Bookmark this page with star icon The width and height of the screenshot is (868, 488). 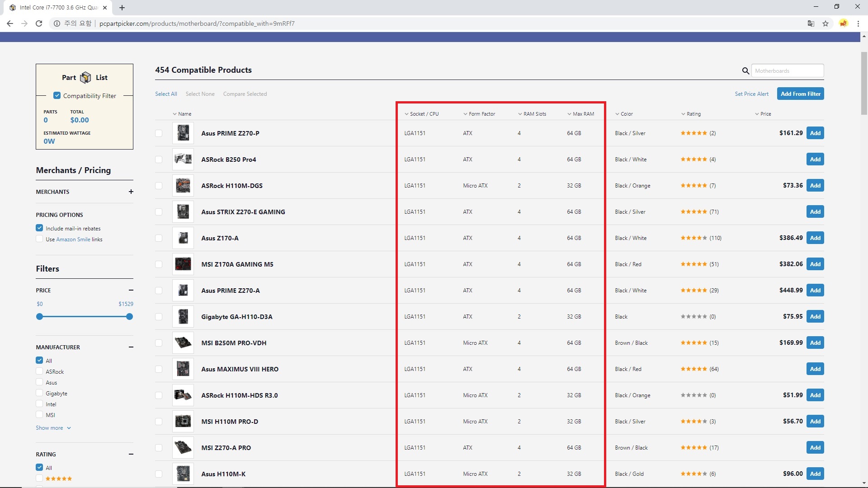click(826, 23)
